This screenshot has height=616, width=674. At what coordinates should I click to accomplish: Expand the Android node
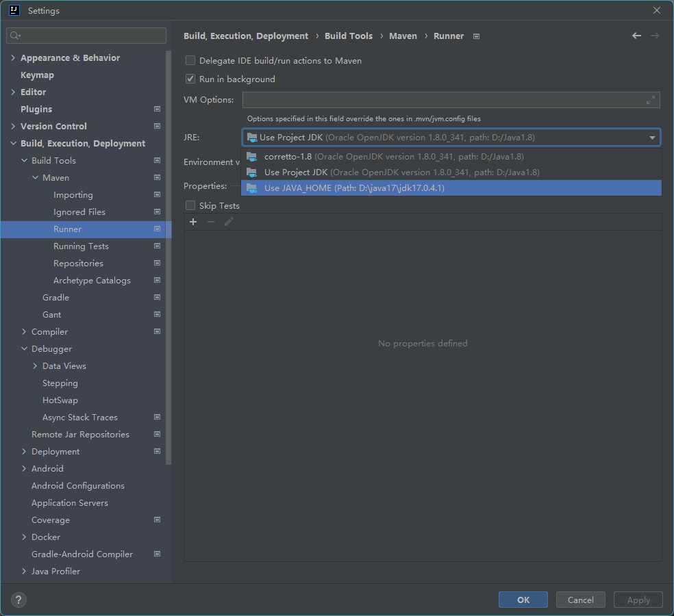[24, 469]
